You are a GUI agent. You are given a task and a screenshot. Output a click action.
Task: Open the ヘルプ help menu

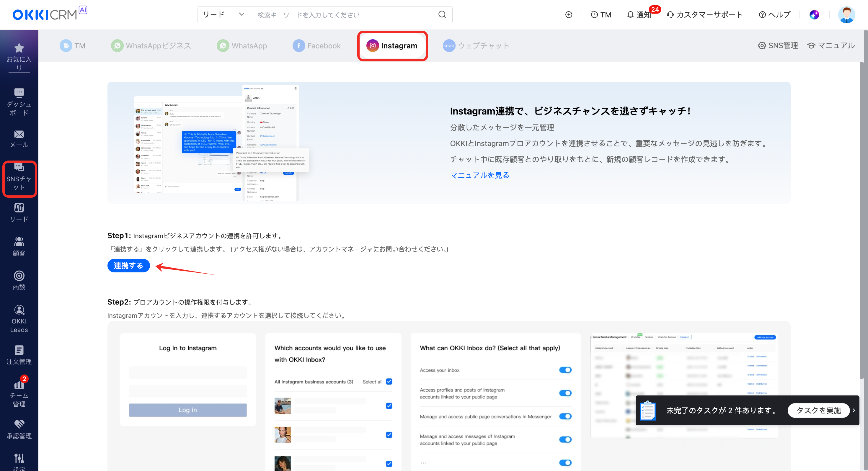(774, 14)
